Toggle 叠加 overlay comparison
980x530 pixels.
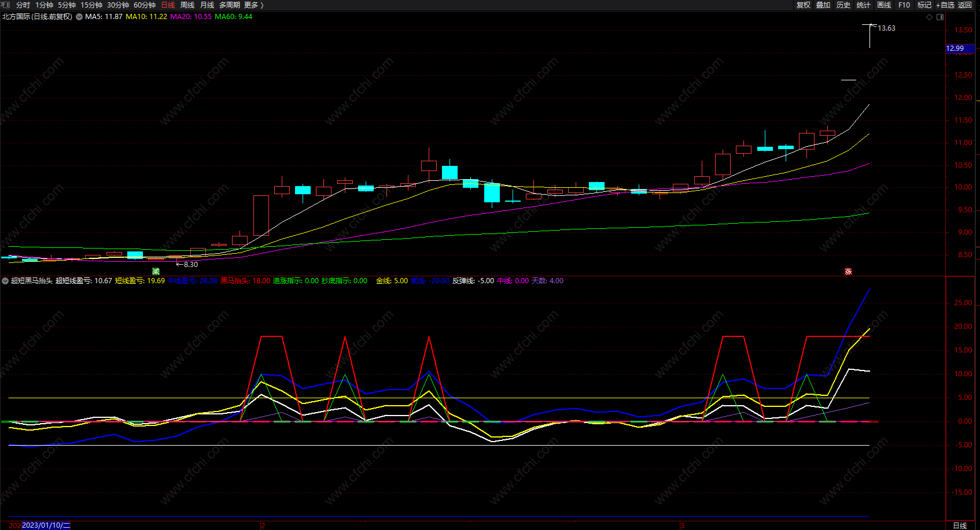tap(823, 5)
